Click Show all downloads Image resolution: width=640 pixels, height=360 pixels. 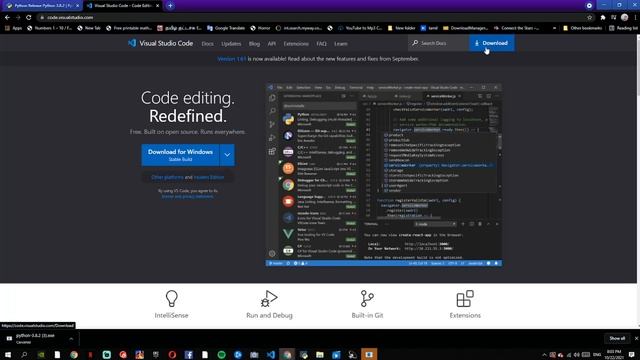pyautogui.click(x=617, y=338)
